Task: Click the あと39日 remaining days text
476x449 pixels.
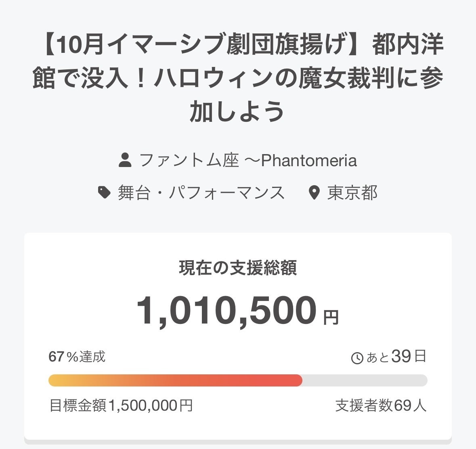Action: coord(396,357)
